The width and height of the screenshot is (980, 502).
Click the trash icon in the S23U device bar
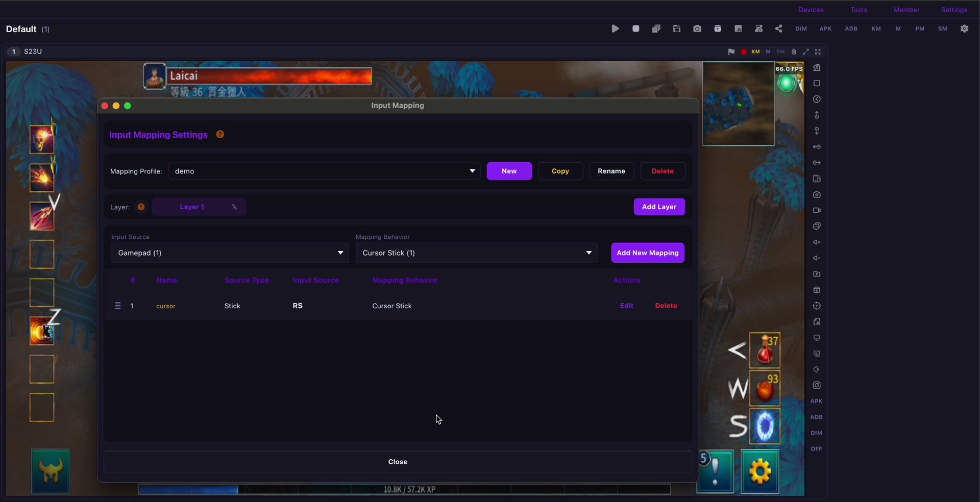[794, 52]
